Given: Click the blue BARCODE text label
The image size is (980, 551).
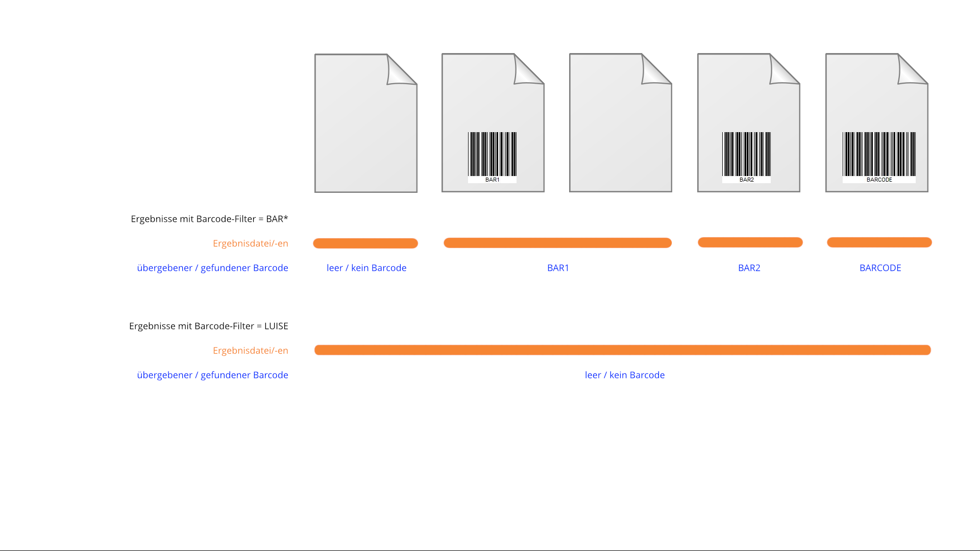Looking at the screenshot, I should pos(880,268).
